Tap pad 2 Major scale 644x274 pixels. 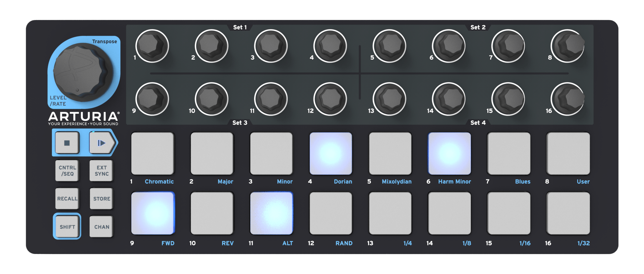212,153
